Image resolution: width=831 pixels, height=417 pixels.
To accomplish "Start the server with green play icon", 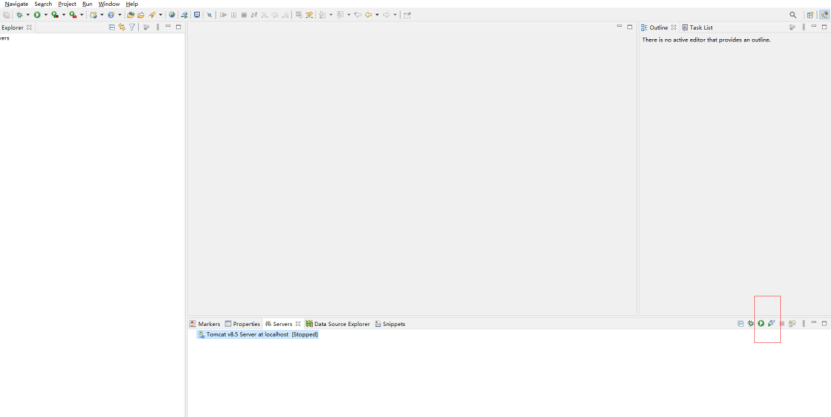I will point(761,323).
